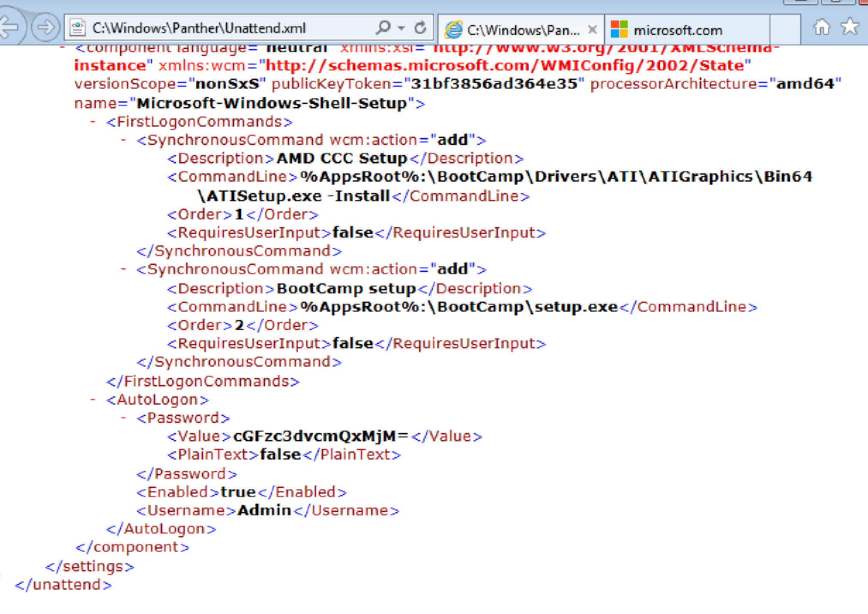Click the Username value Admin
Viewport: 868px width, 614px height.
264,510
